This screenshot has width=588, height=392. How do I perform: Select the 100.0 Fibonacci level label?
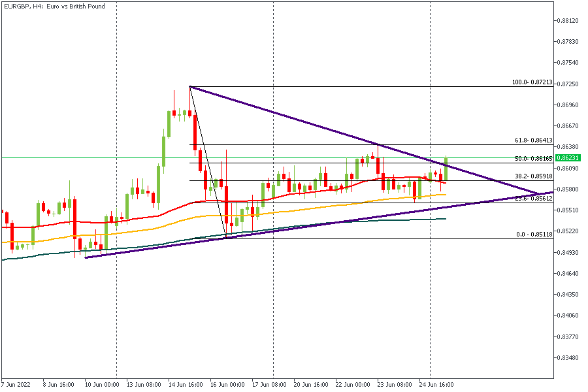532,83
